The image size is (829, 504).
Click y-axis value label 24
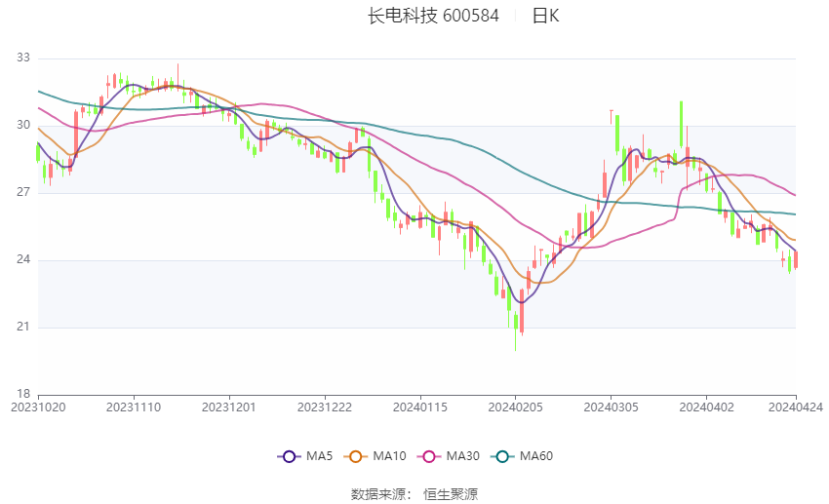coord(23,259)
